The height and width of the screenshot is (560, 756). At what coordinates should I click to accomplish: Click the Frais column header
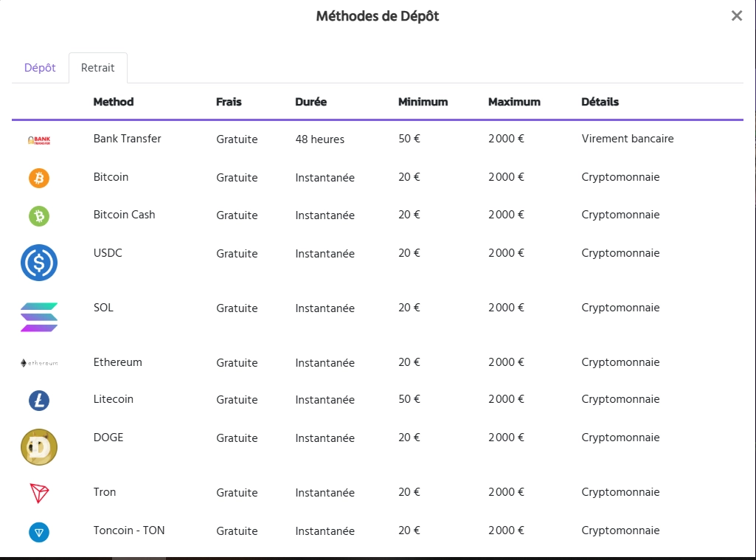[x=229, y=102]
